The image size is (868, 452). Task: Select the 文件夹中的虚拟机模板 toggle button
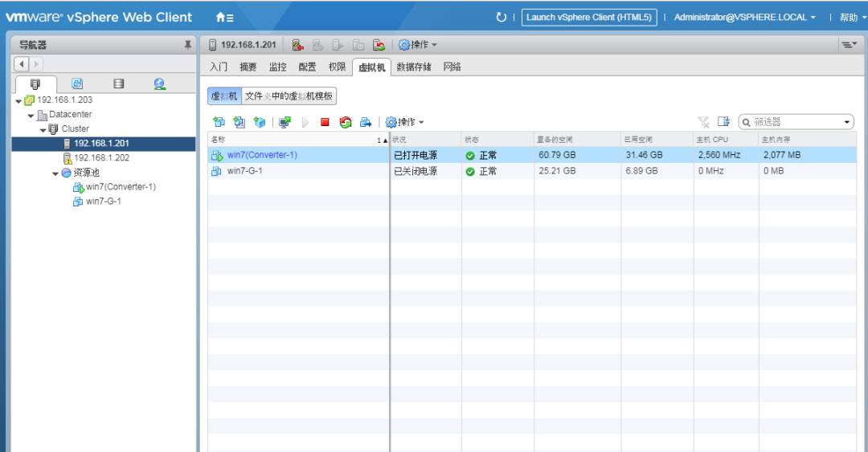pyautogui.click(x=289, y=96)
